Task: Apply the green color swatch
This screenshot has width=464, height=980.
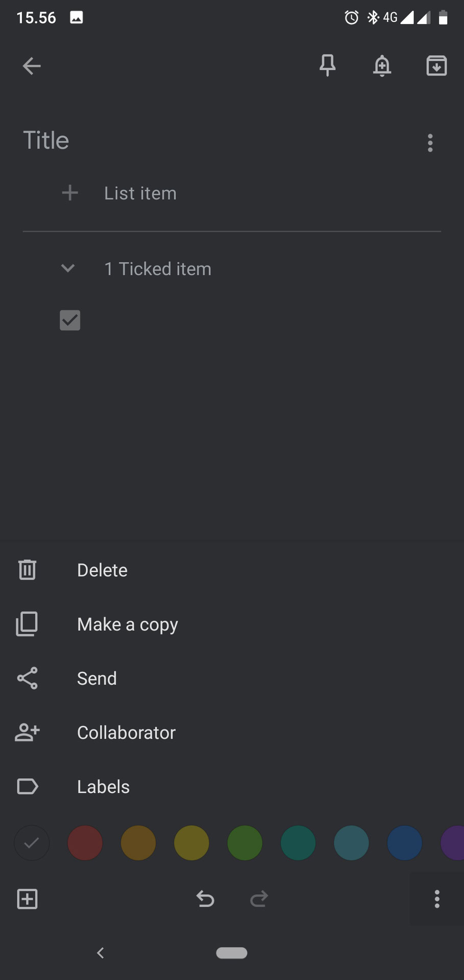Action: 245,843
